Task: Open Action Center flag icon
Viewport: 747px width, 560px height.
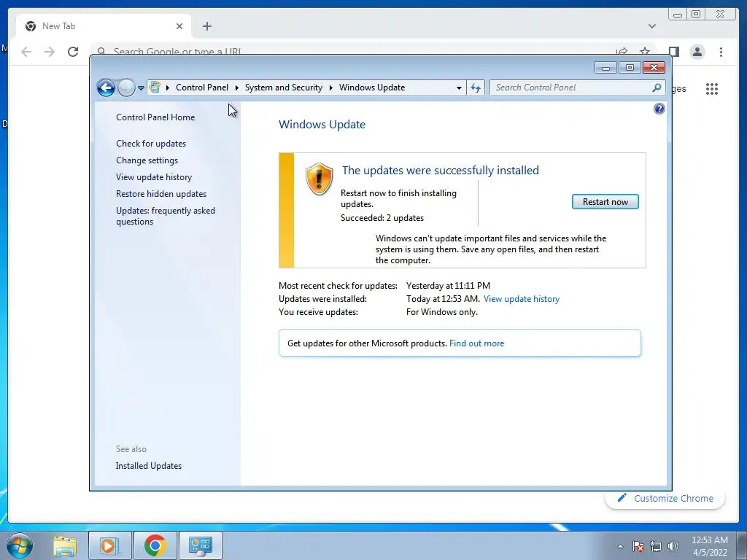Action: (x=638, y=546)
